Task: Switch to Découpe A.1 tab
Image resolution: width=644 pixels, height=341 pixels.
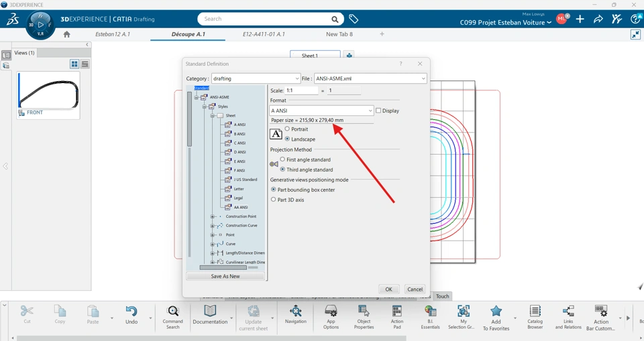Action: click(188, 34)
